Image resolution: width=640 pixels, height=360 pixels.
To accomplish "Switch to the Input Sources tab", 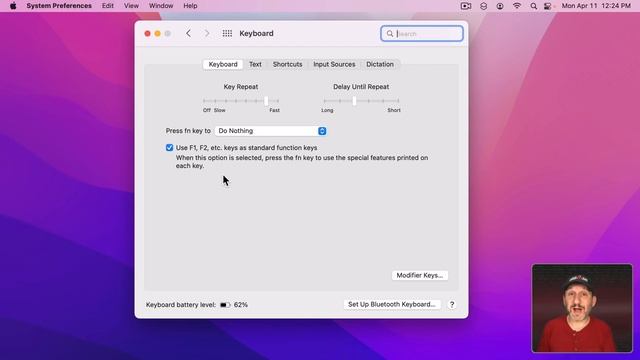I will pos(334,64).
